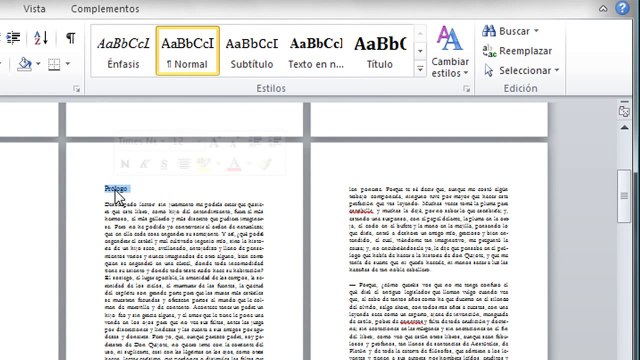Click the font name box in the mini toolbar
Screen dimensions: 640x360
pos(140,141)
